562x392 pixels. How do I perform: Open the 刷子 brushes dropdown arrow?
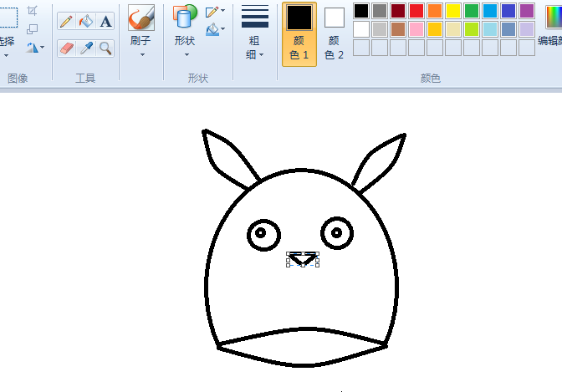click(142, 55)
